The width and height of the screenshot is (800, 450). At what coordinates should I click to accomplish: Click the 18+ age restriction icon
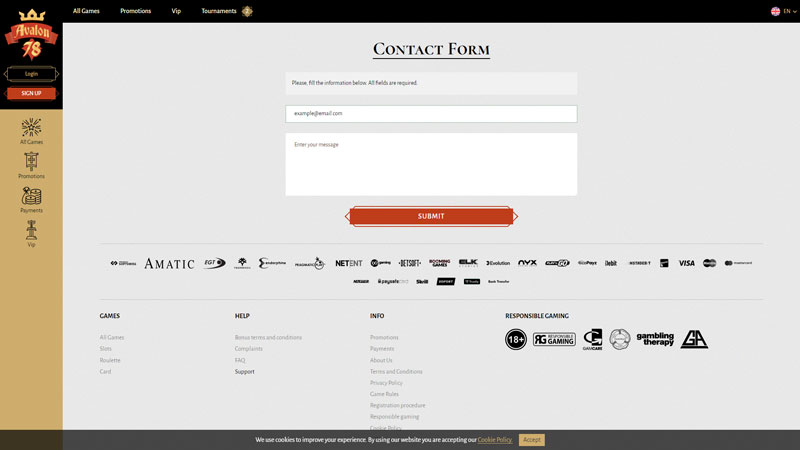(516, 340)
